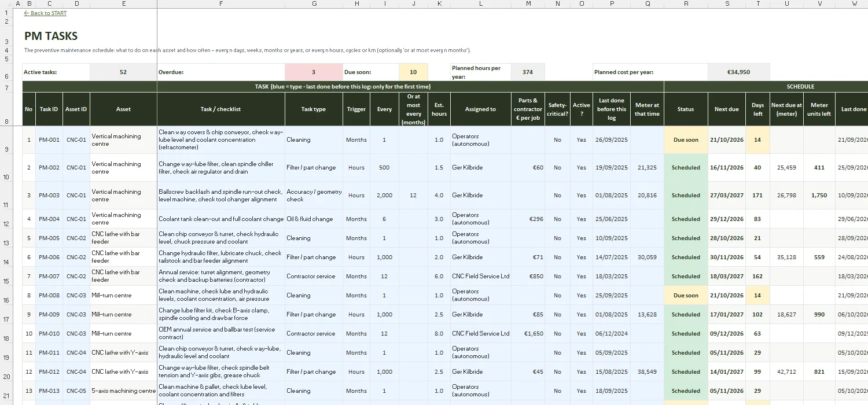This screenshot has height=405, width=868.
Task: Select row header 12
Action: point(6,219)
